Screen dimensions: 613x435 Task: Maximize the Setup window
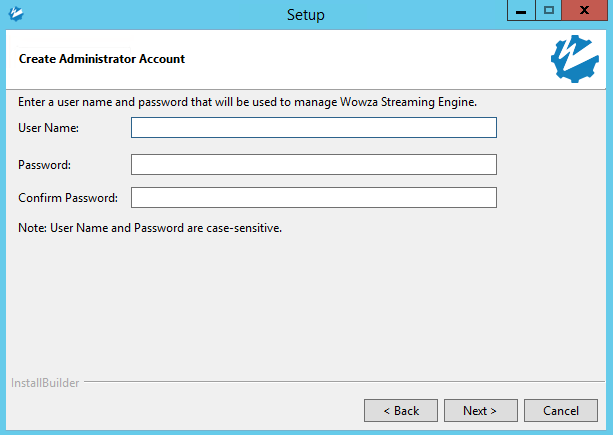tap(548, 11)
